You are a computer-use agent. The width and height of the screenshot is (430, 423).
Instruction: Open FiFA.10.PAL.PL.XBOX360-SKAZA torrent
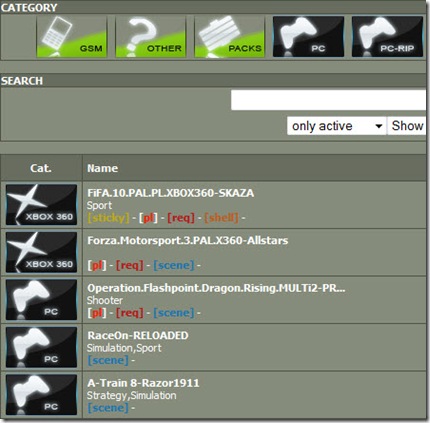171,193
